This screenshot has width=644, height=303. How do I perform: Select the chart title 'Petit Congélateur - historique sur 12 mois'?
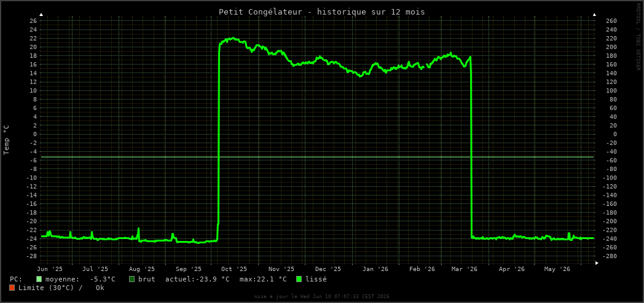[321, 12]
